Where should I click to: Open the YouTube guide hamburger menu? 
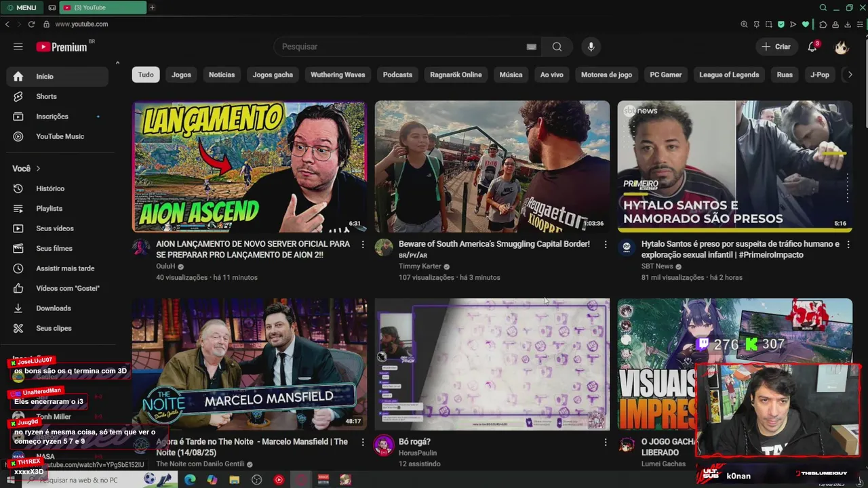click(x=18, y=47)
